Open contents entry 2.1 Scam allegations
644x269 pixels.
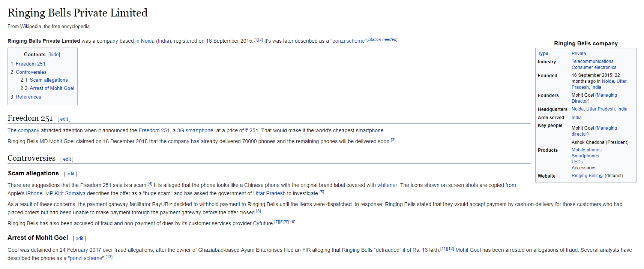(44, 80)
